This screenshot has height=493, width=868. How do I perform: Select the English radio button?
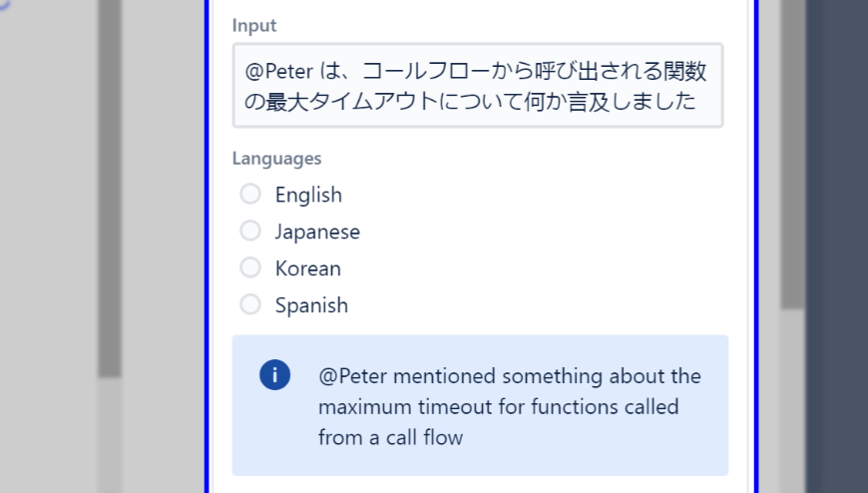tap(250, 194)
